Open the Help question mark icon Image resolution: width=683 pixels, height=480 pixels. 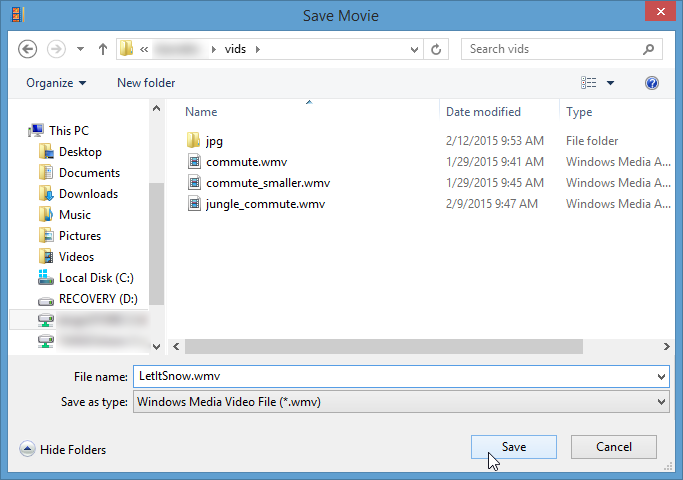tap(652, 83)
